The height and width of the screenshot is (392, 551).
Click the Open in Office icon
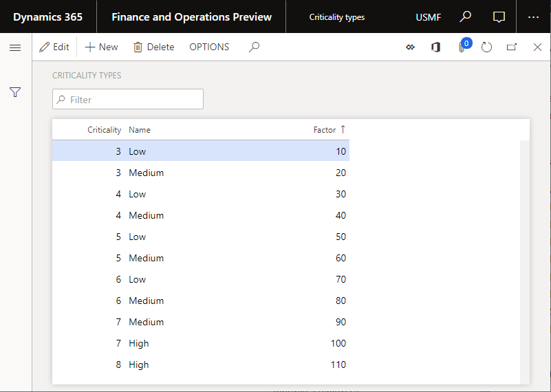[435, 47]
